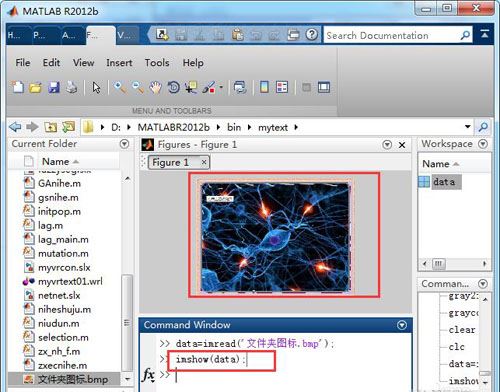Click the Show Plot Tools icon
The image size is (500, 392).
point(324,87)
